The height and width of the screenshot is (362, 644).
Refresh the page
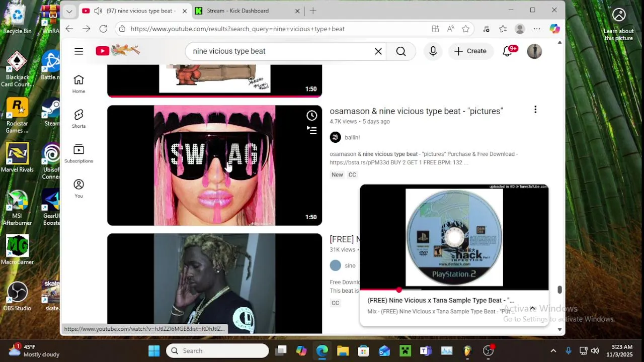click(103, 29)
